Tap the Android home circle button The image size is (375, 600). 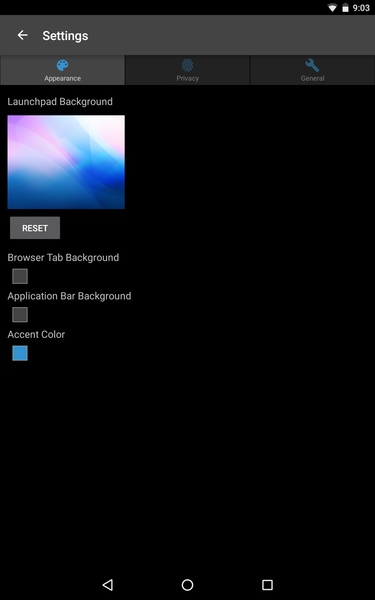tap(188, 585)
